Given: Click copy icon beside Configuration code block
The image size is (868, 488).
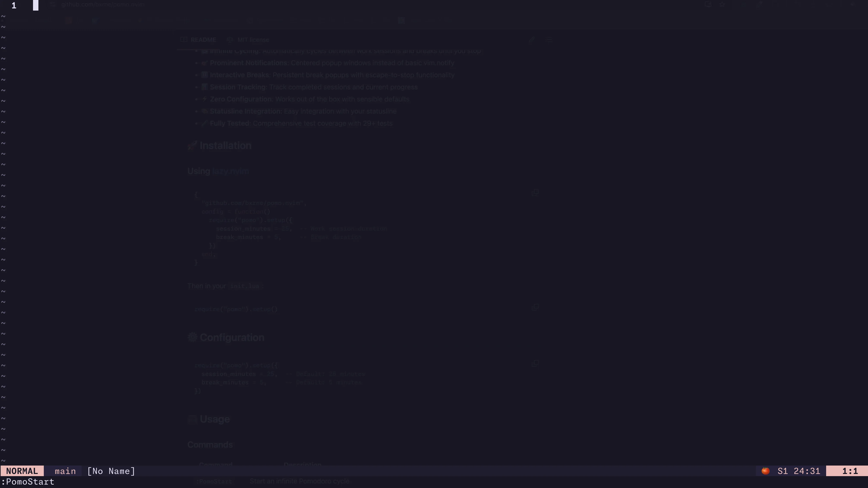Looking at the screenshot, I should (535, 363).
